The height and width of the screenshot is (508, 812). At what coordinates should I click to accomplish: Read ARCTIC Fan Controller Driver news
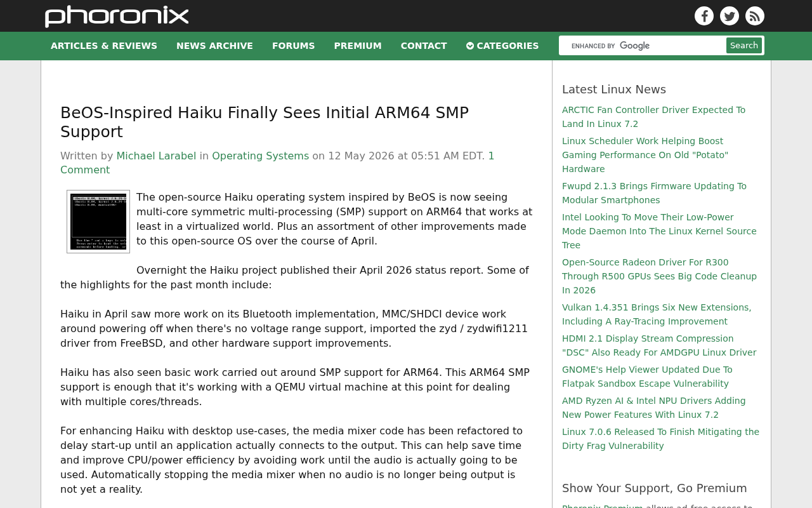pyautogui.click(x=653, y=117)
